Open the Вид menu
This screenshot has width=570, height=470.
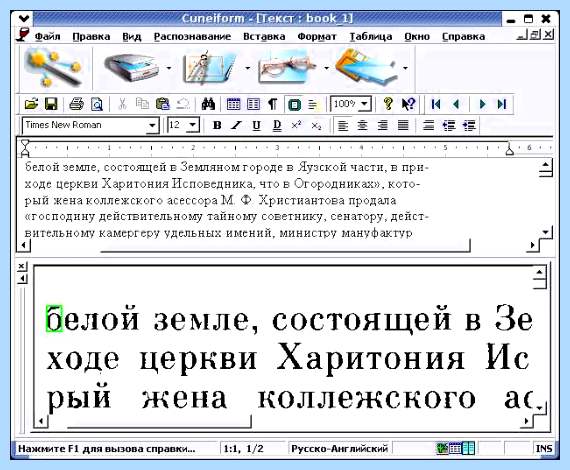(132, 37)
